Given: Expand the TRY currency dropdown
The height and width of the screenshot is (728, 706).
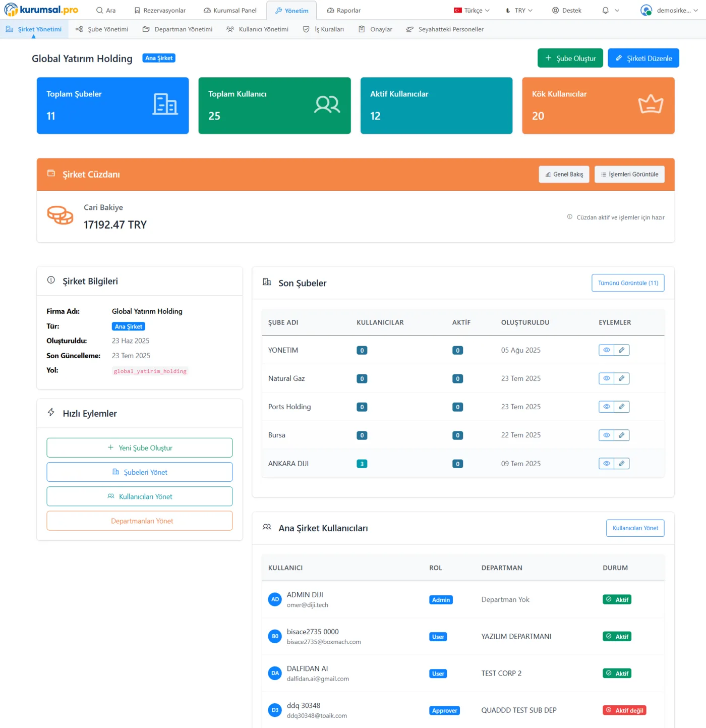Looking at the screenshot, I should (x=519, y=10).
